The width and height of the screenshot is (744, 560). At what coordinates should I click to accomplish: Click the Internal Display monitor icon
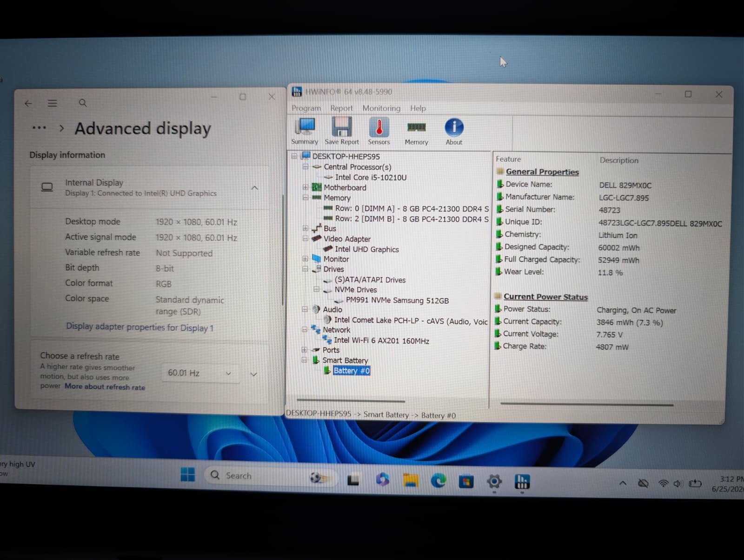click(x=47, y=187)
